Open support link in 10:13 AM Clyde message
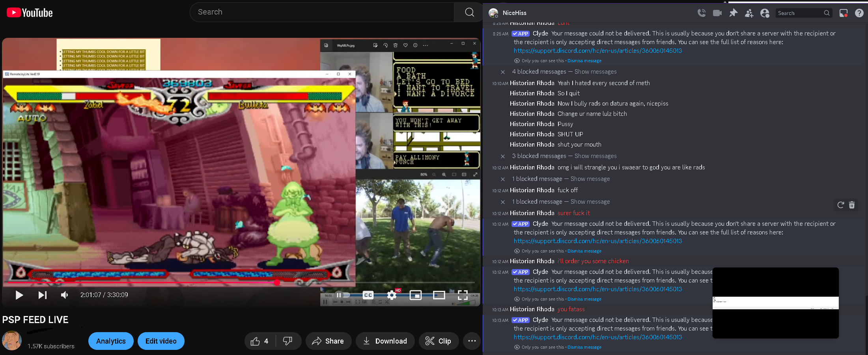This screenshot has width=868, height=355. [x=598, y=337]
